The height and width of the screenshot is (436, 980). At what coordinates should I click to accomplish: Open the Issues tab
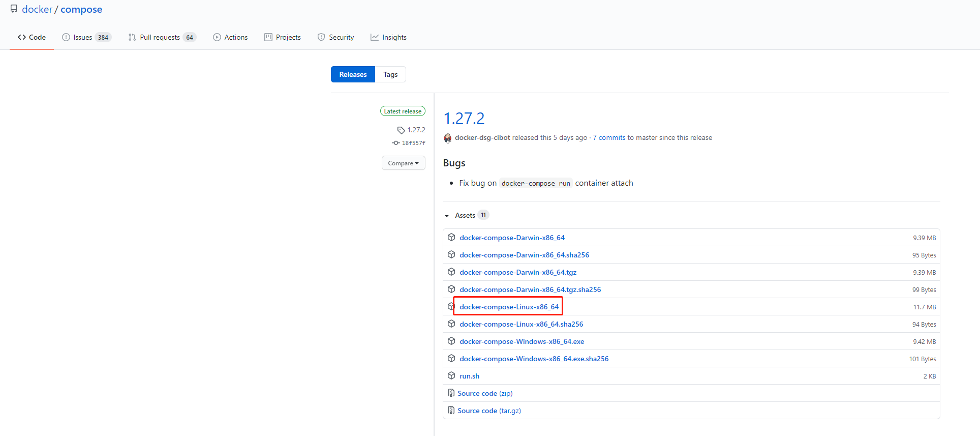pyautogui.click(x=86, y=37)
